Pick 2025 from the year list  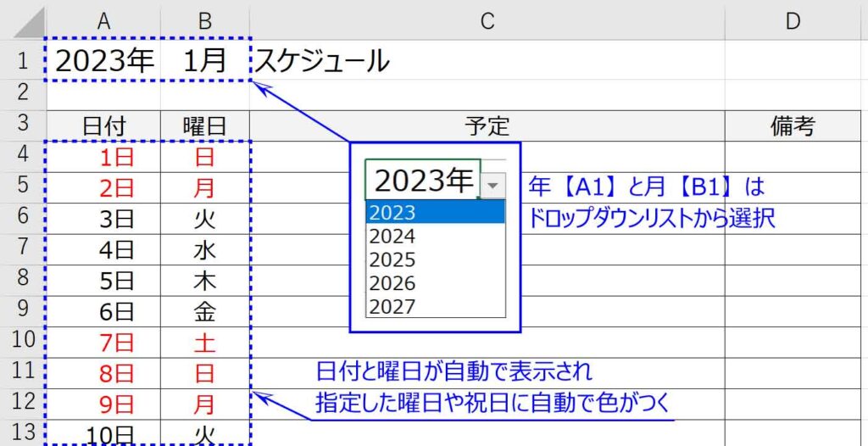pyautogui.click(x=435, y=259)
